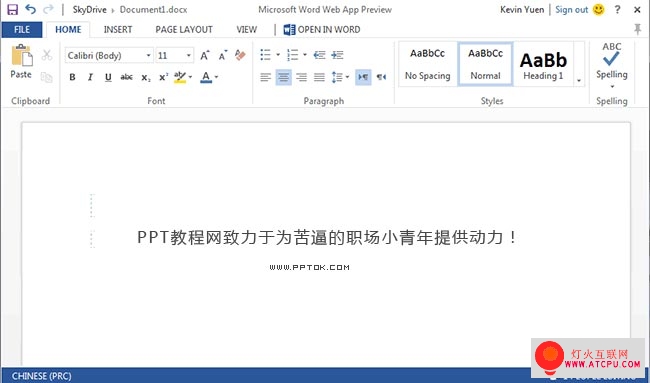Click the Save floppy disk icon
The height and width of the screenshot is (383, 650).
point(12,10)
